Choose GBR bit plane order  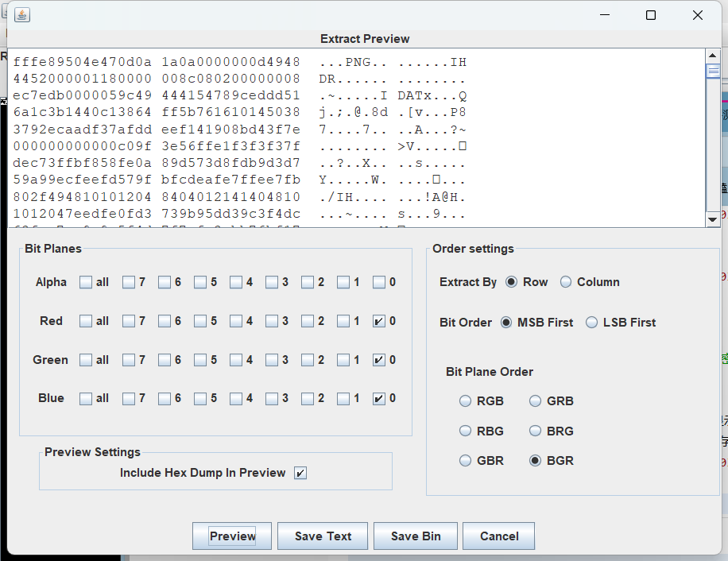click(465, 461)
